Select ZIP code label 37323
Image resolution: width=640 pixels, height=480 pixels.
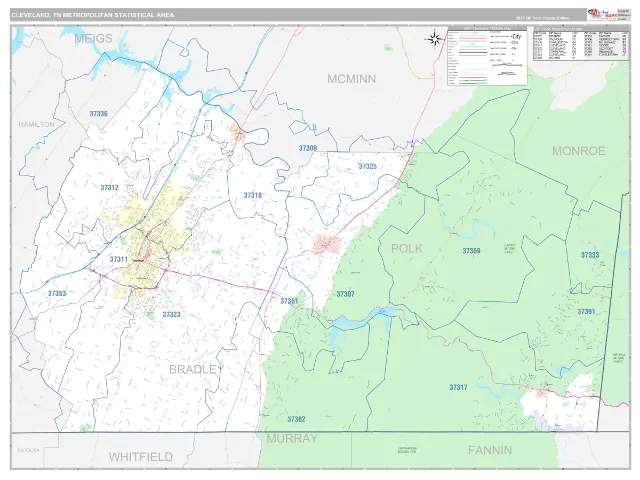pos(171,314)
